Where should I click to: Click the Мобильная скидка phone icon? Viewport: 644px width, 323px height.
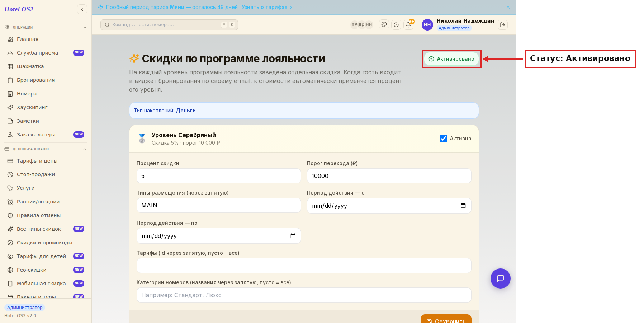point(10,284)
